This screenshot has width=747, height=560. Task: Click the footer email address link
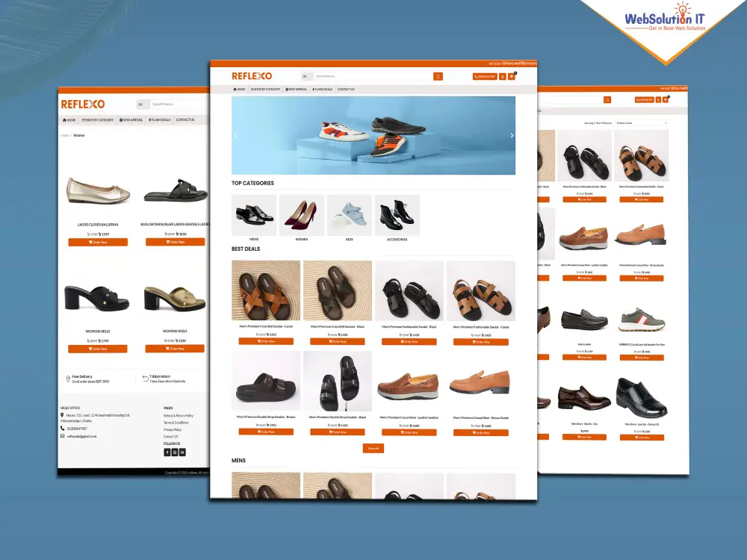click(x=81, y=436)
